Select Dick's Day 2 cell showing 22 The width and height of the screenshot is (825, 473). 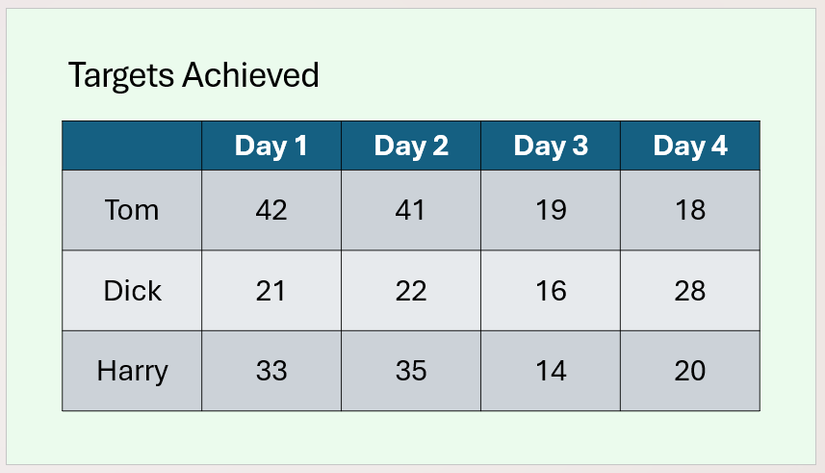point(411,291)
